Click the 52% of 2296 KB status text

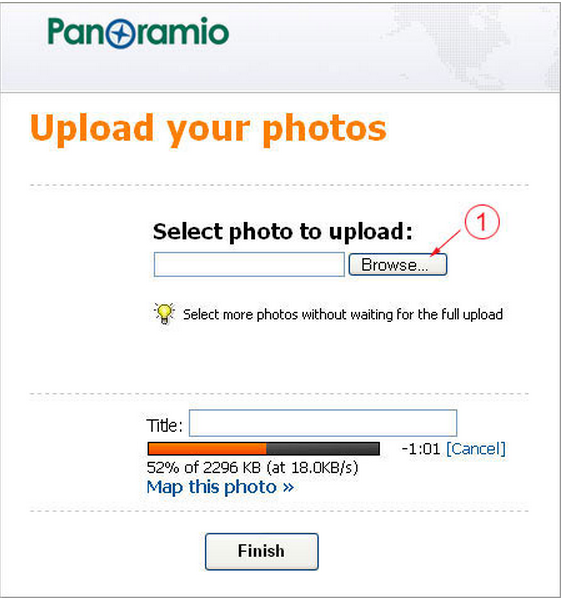tap(252, 467)
